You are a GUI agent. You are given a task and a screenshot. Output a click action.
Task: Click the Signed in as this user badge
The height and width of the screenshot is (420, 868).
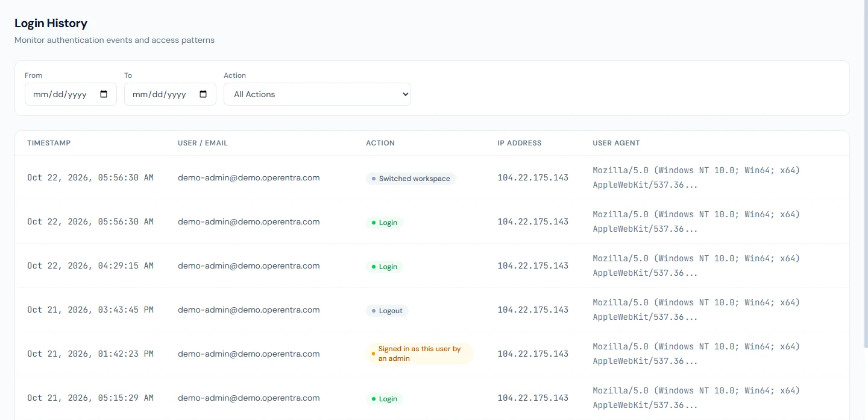(x=420, y=354)
